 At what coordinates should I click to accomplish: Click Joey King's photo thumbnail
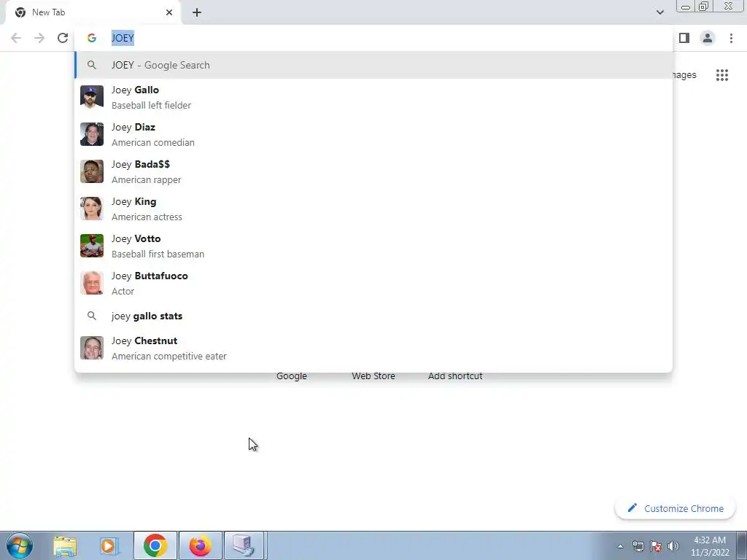pyautogui.click(x=92, y=209)
